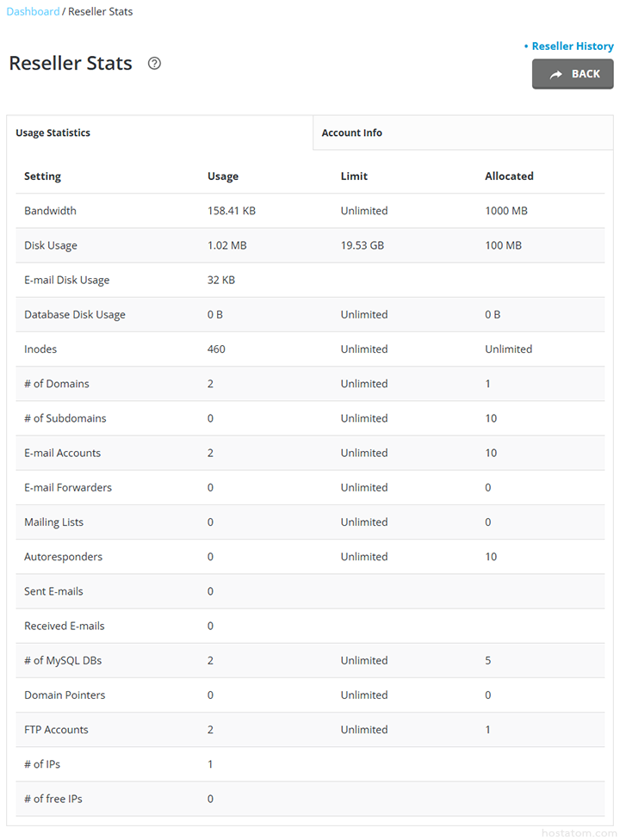Click the help question mark icon
620x840 pixels.
click(154, 63)
